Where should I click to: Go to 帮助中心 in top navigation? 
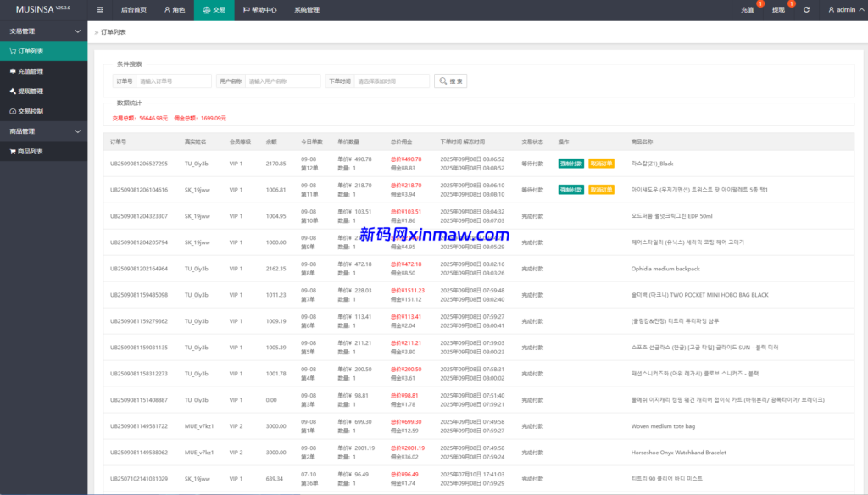point(259,10)
